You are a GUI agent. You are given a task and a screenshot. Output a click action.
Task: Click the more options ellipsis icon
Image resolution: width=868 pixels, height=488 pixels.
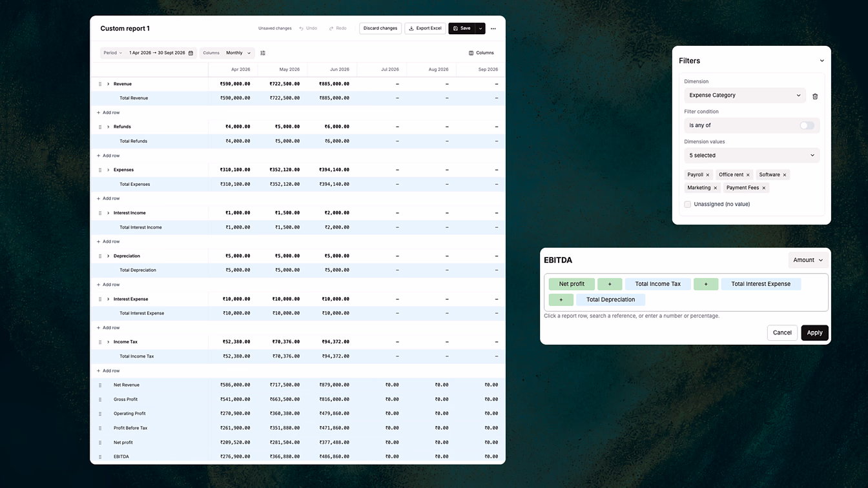(x=493, y=28)
